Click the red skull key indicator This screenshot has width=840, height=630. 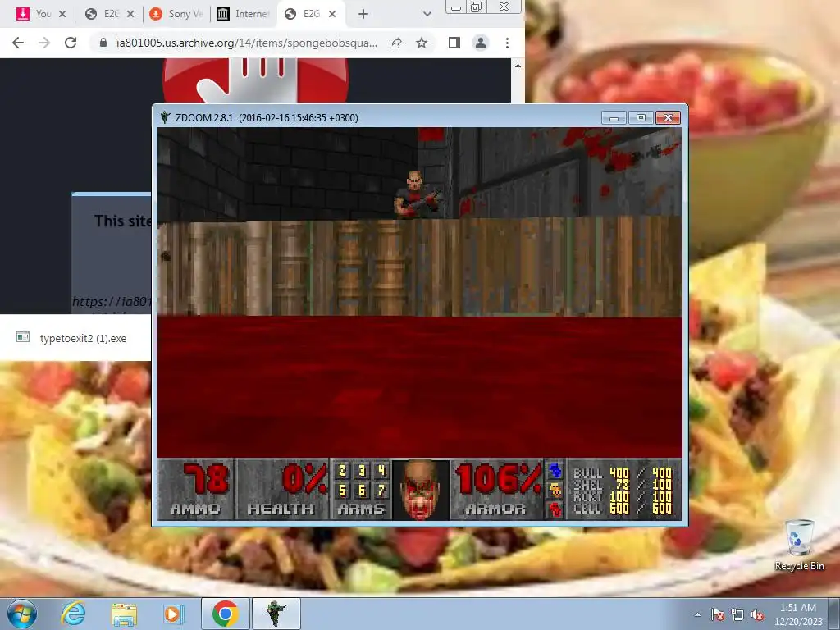[x=555, y=509]
